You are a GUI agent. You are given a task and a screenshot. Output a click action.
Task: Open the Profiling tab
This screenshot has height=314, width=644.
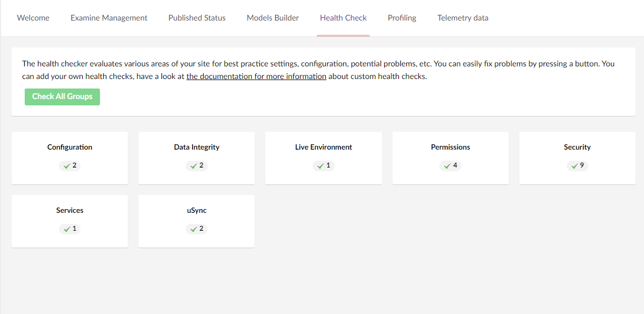point(402,18)
